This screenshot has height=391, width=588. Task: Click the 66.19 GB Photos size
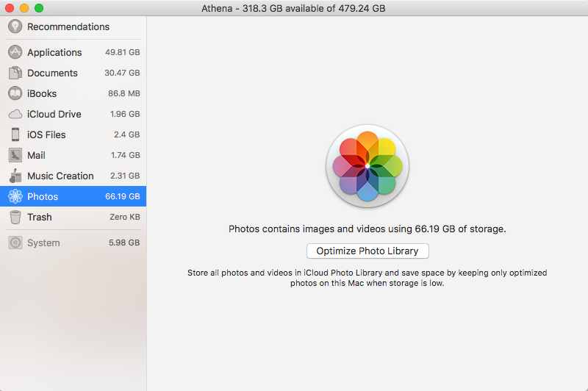[122, 196]
